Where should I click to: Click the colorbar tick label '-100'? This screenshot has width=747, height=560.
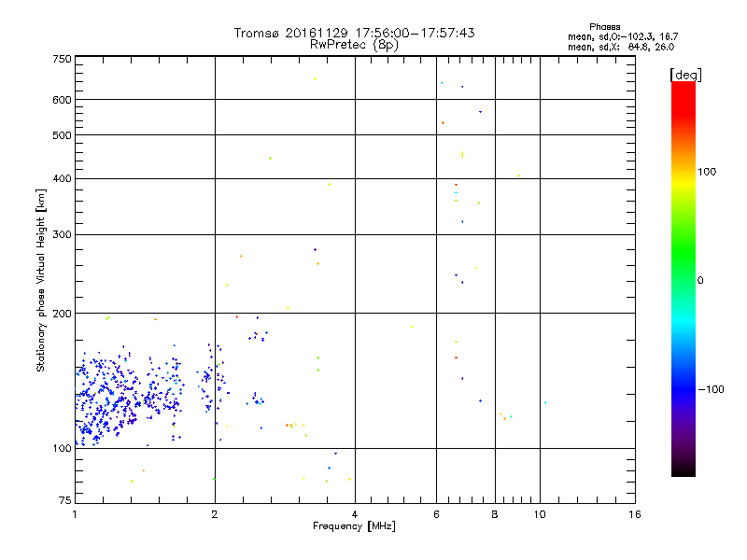[712, 389]
